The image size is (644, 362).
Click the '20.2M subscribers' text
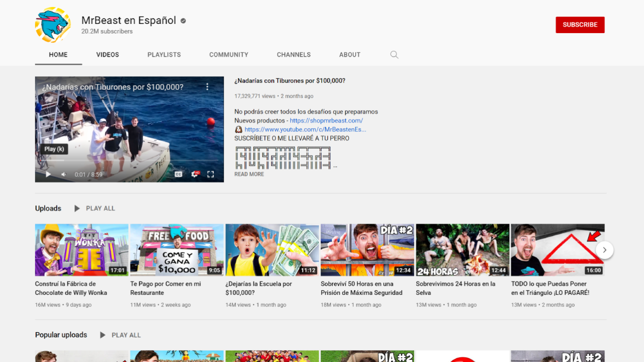(107, 31)
